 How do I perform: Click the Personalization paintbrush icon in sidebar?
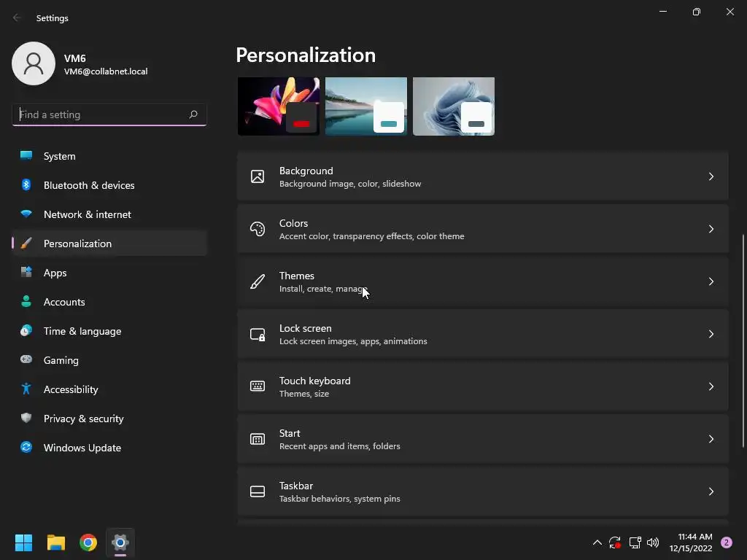tap(26, 244)
